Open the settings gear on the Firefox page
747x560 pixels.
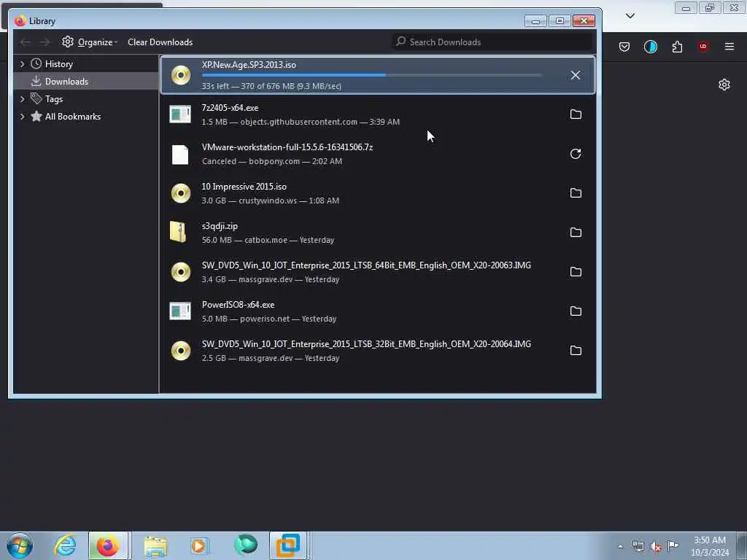click(724, 85)
